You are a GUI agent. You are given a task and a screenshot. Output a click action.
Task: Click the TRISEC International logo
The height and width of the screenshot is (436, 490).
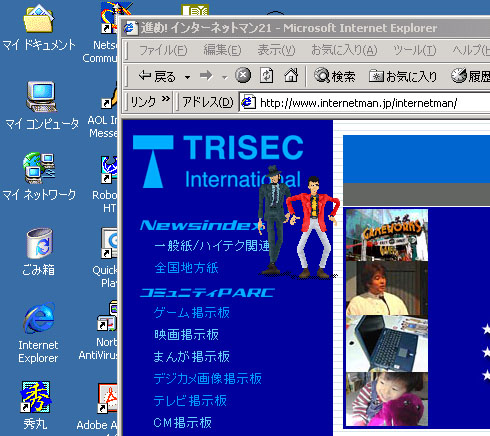click(x=218, y=161)
